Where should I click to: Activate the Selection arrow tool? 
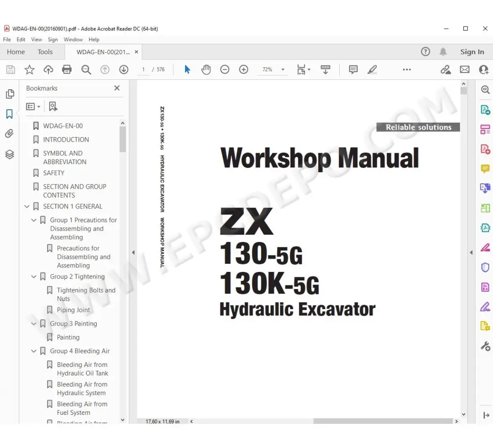click(187, 69)
